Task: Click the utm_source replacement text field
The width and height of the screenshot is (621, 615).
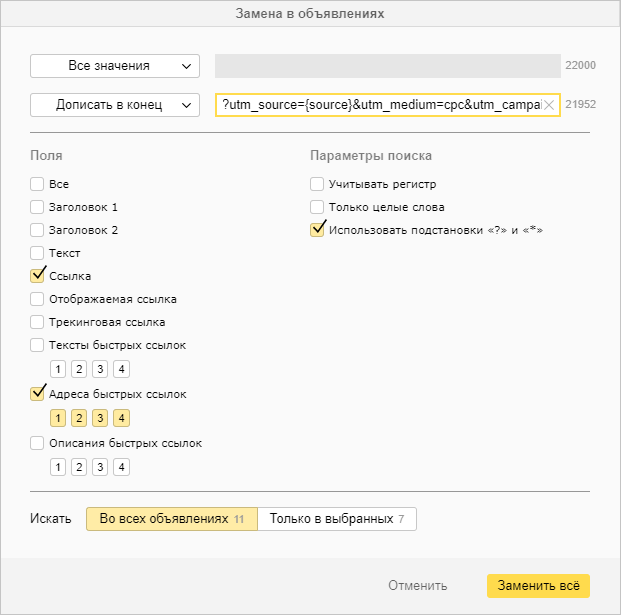Action: [x=380, y=105]
